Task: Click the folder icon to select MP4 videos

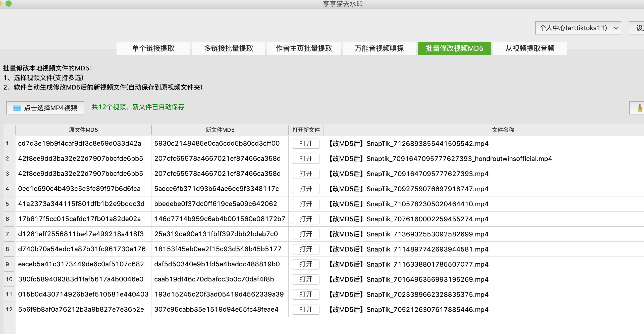Action: pyautogui.click(x=17, y=108)
